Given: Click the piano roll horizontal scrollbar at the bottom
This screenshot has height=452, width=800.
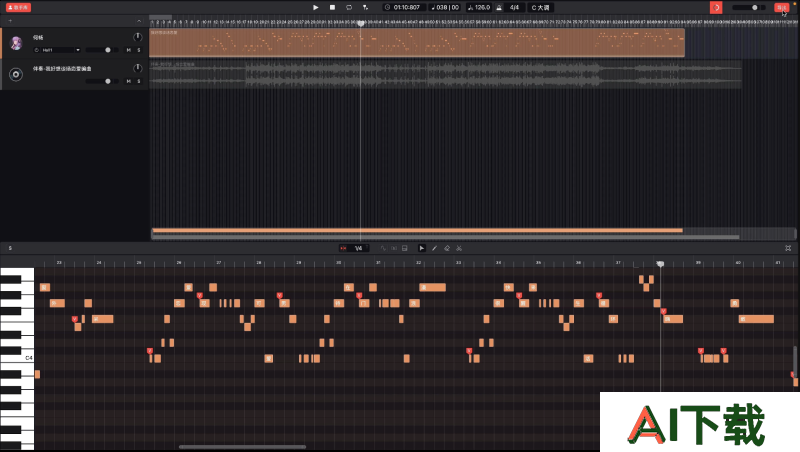Looking at the screenshot, I should (242, 447).
